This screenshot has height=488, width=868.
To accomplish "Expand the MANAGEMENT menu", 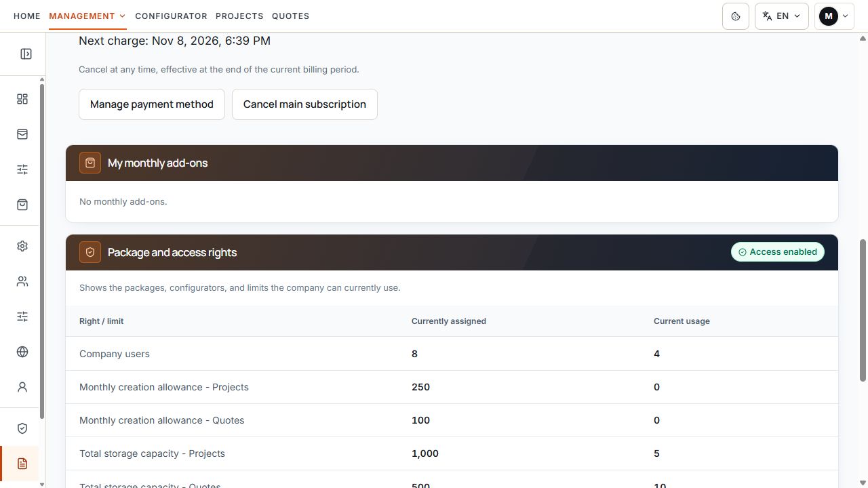I will 87,16.
